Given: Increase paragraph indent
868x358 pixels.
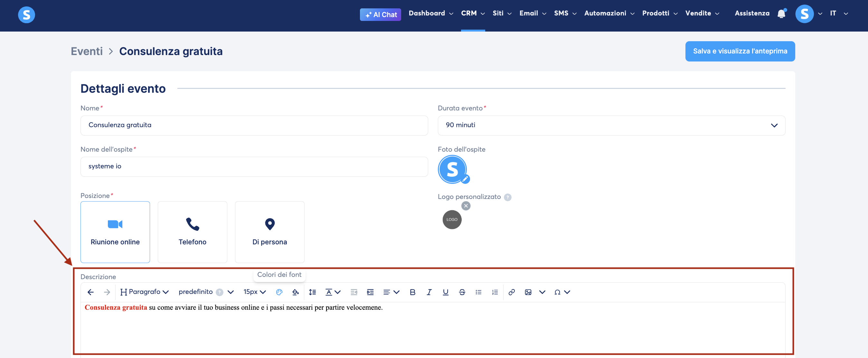Looking at the screenshot, I should [x=370, y=292].
